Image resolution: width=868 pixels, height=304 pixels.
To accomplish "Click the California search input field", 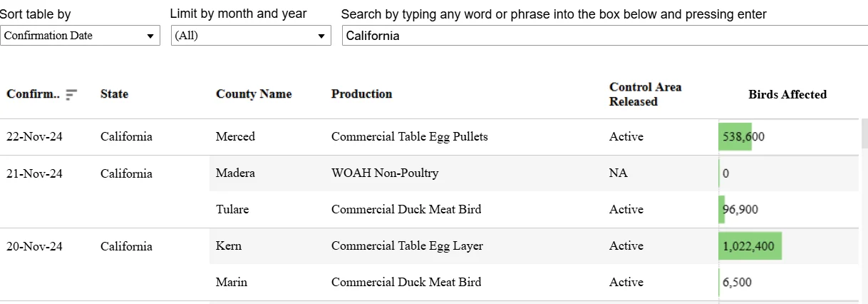I will click(x=605, y=36).
